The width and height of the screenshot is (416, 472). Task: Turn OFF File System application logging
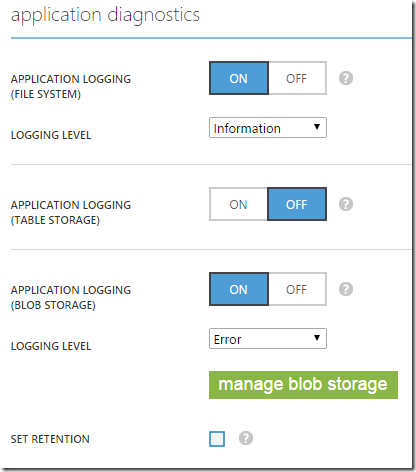(297, 78)
